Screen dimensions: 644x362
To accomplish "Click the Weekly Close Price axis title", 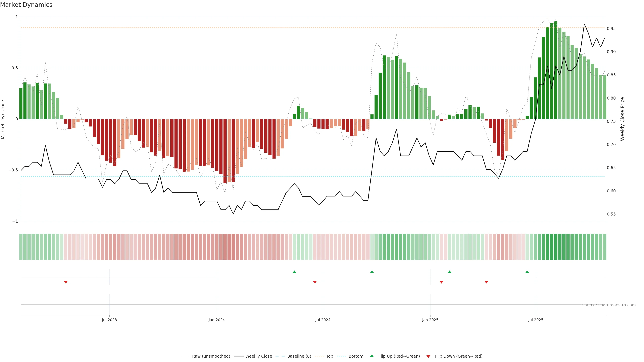I will coord(622,119).
